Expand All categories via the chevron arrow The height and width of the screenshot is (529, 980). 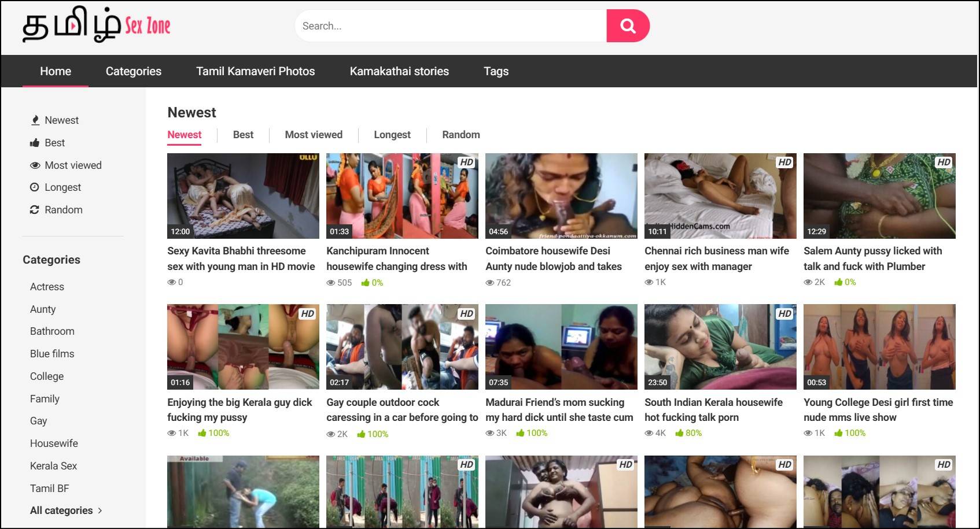[x=100, y=510]
